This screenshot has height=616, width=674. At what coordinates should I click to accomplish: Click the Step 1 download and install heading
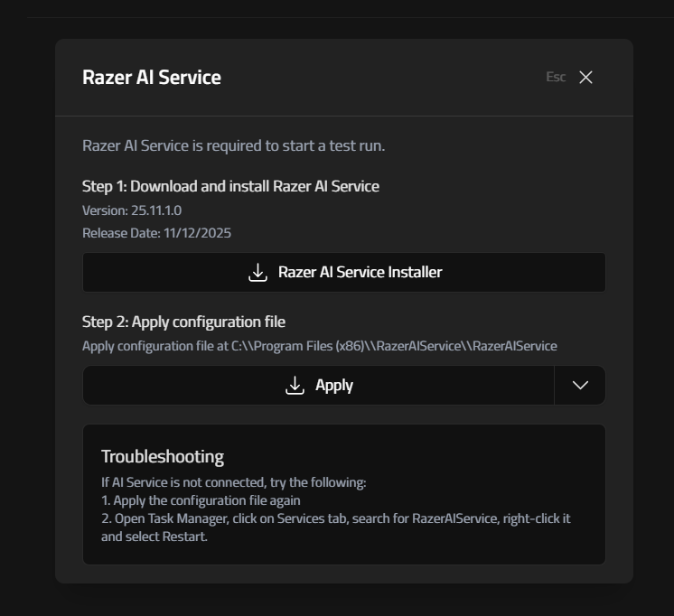point(230,187)
